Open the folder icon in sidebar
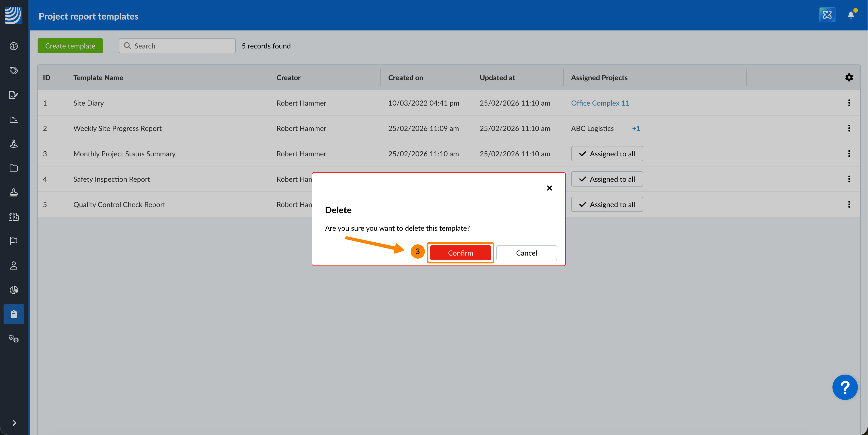Screen dimensions: 868x435 pyautogui.click(x=14, y=168)
